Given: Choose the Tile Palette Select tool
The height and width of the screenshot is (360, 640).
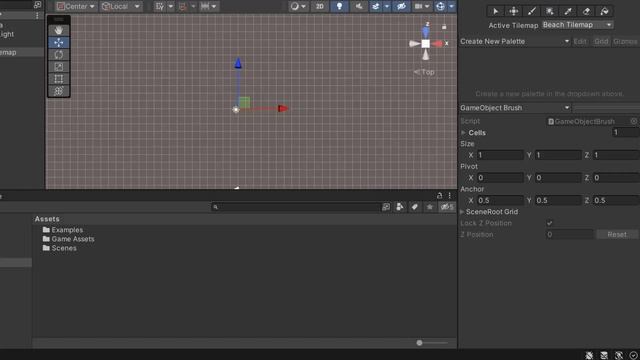Looking at the screenshot, I should (x=496, y=11).
